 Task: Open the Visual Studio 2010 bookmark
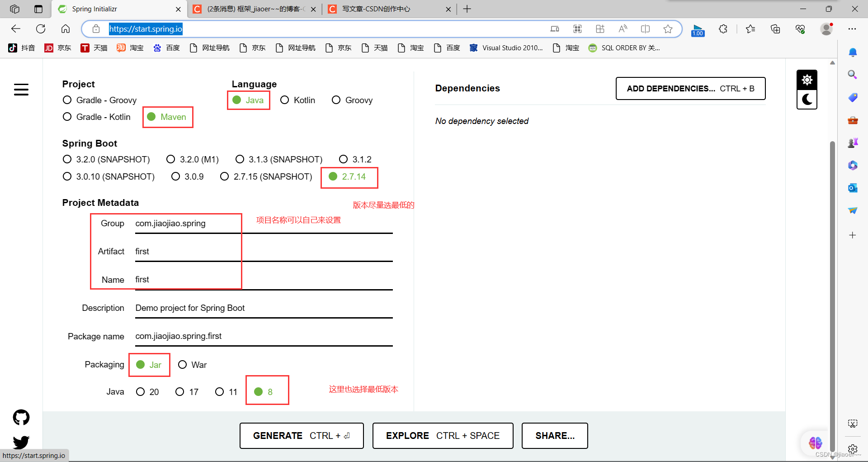click(506, 48)
